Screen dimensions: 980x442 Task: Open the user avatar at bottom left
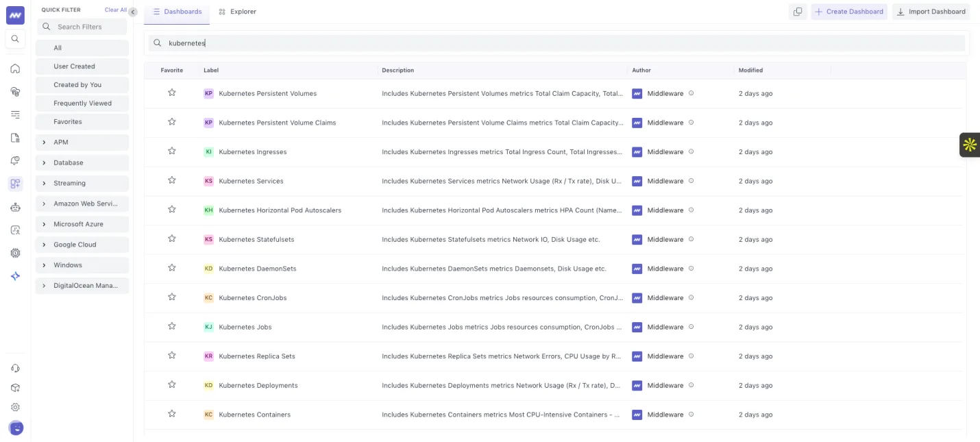(16, 428)
